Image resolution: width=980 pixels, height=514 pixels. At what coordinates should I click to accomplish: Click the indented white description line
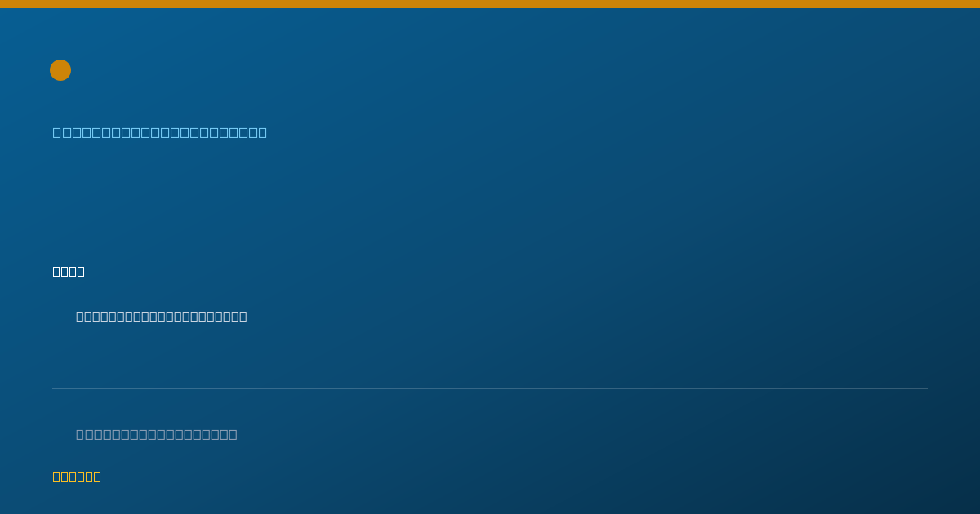click(162, 317)
